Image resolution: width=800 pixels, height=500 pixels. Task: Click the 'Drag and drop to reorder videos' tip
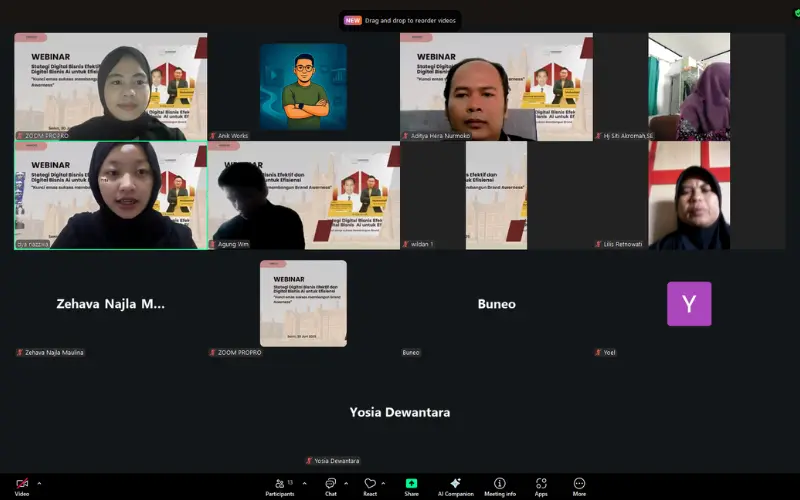(401, 20)
